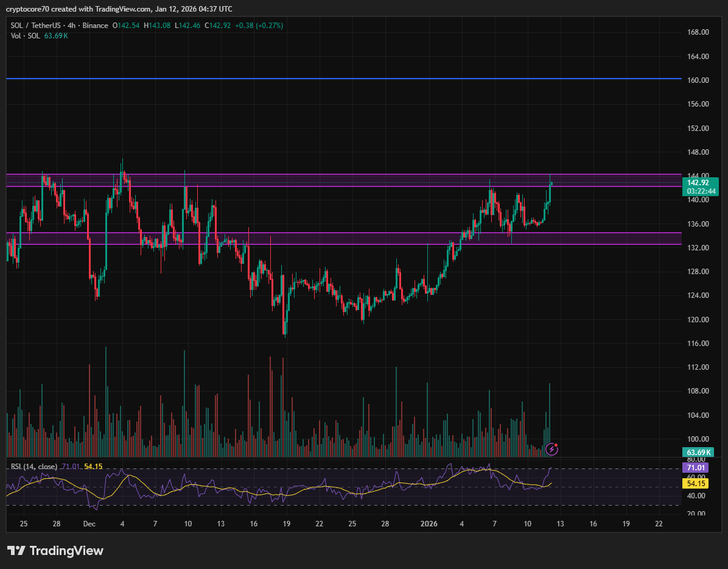Click the 164.00 price scale label
The height and width of the screenshot is (569, 728).
[x=698, y=56]
